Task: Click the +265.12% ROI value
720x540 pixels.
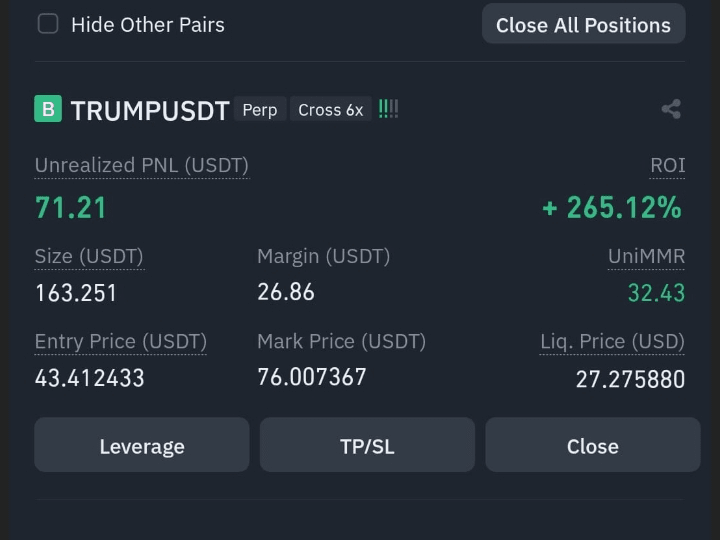Action: click(x=612, y=207)
